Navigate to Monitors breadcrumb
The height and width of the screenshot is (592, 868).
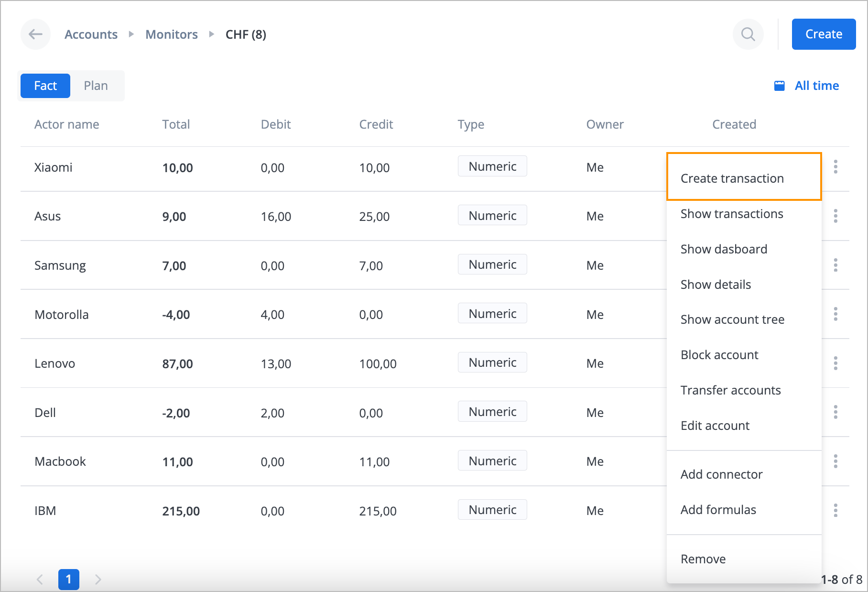pyautogui.click(x=172, y=34)
